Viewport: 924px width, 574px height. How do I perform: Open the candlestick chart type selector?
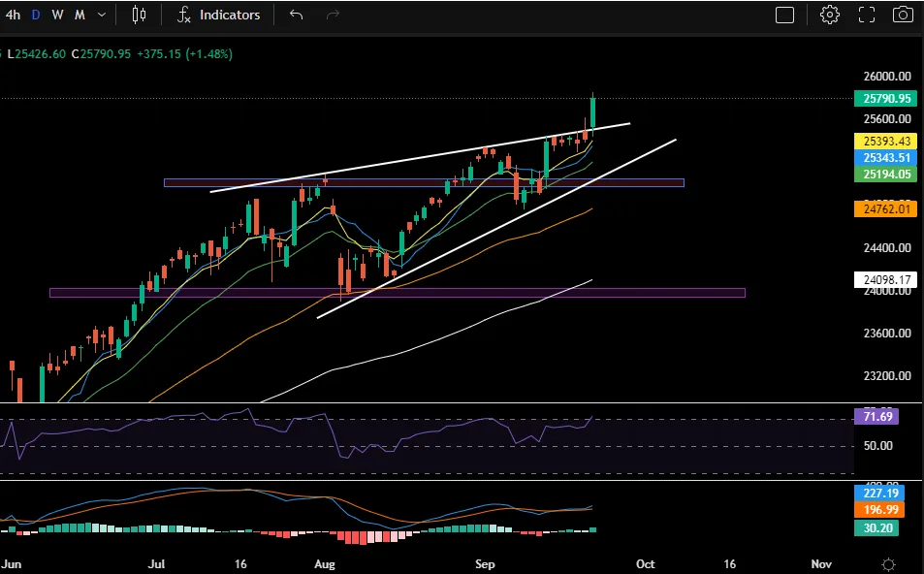coord(139,15)
